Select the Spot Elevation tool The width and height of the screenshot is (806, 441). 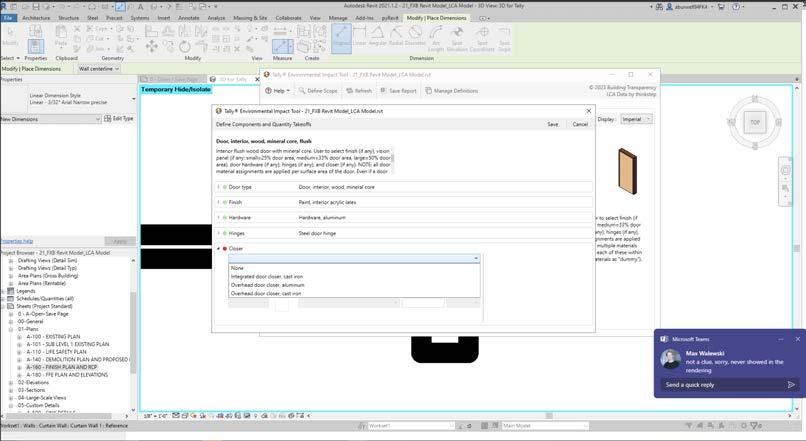[x=457, y=39]
